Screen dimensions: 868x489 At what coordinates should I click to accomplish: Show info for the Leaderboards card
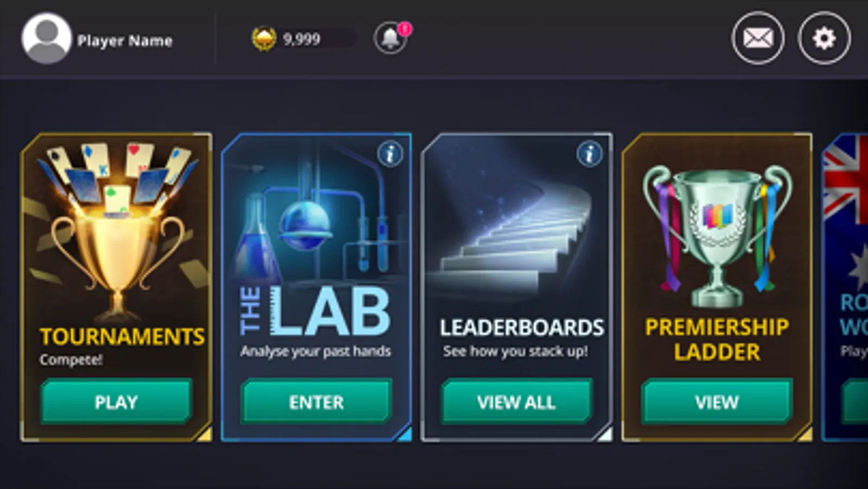coord(590,154)
